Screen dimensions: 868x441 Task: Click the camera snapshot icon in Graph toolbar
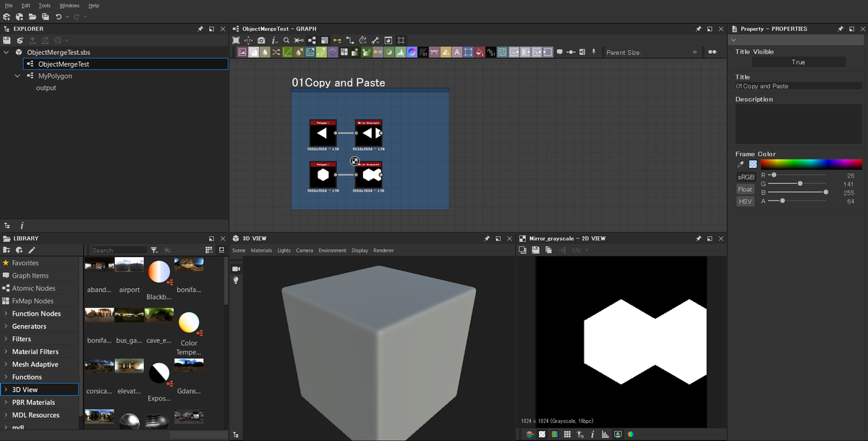pos(261,40)
